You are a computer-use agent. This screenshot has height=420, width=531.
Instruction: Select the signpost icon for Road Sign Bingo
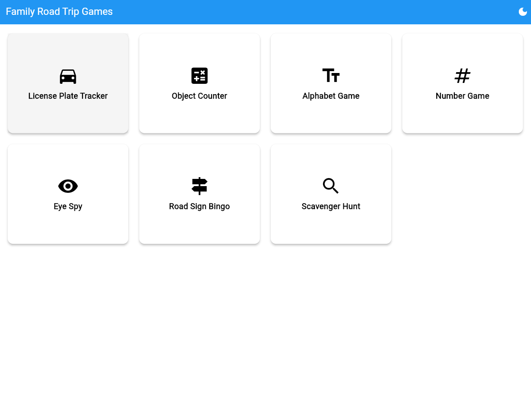pos(199,186)
